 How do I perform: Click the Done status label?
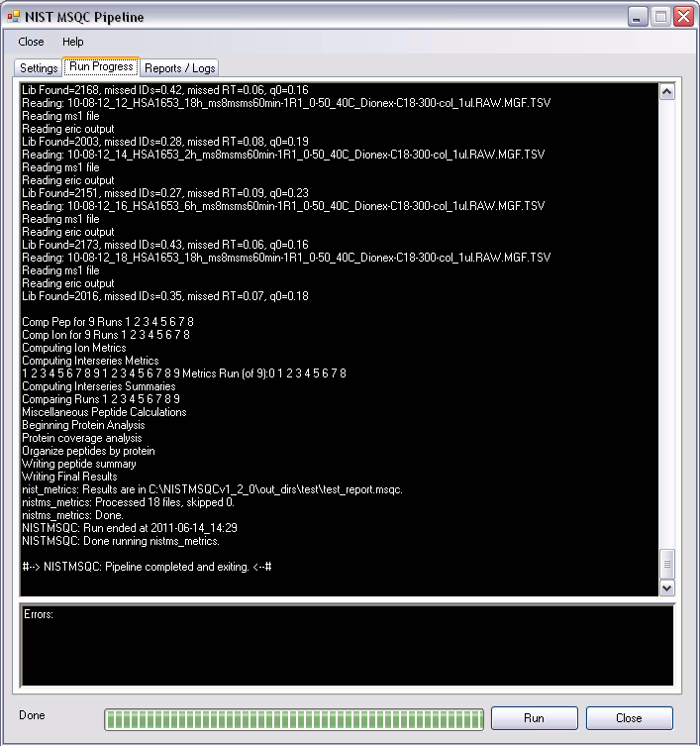pos(32,715)
